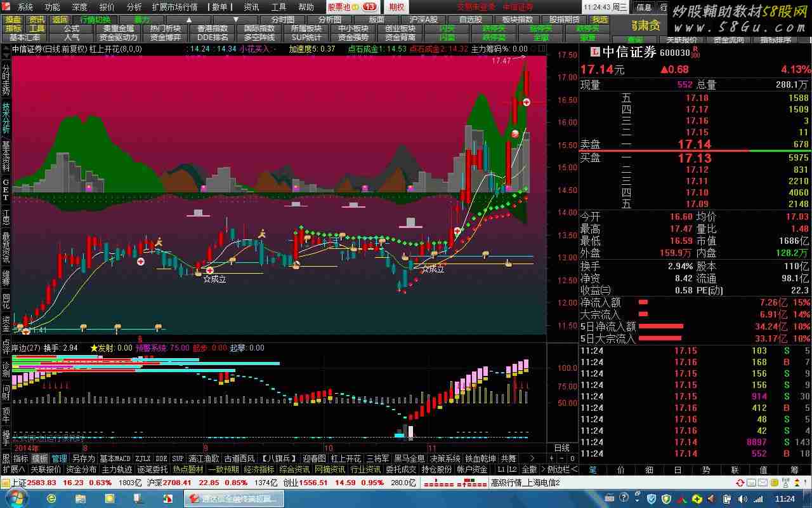Open the 技术分析 sidebar tab
This screenshot has width=812, height=508.
click(6, 118)
